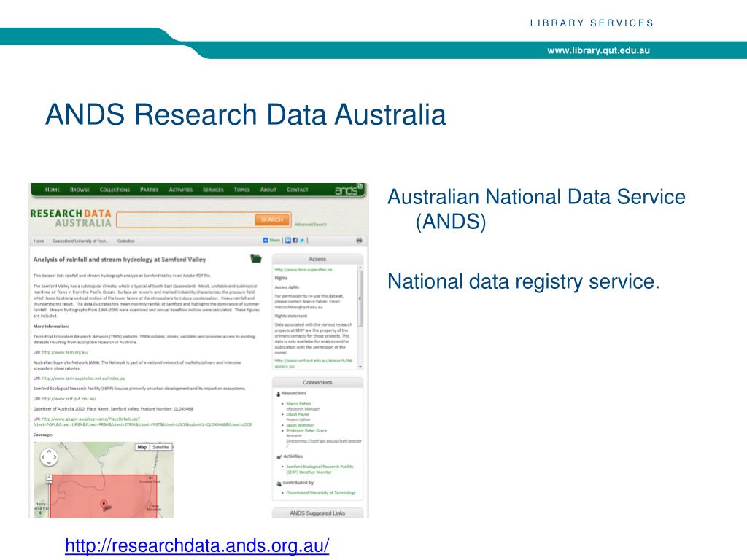Click the www.library.qut.edu.au text
Image resolution: width=747 pixels, height=560 pixels.
[598, 50]
